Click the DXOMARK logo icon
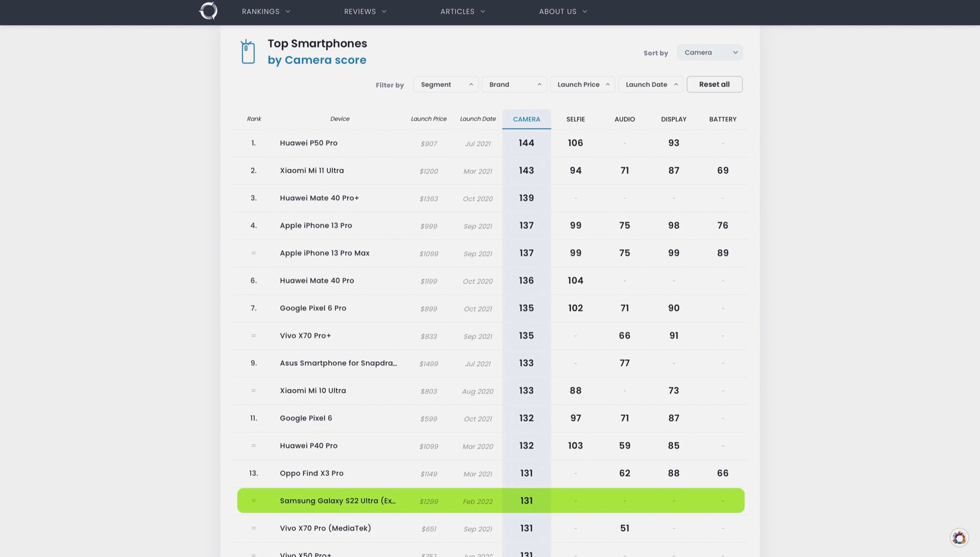The height and width of the screenshot is (557, 980). click(208, 11)
